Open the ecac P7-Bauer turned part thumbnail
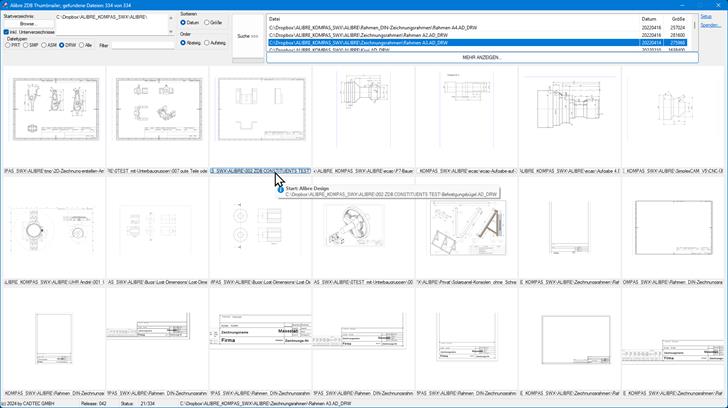The height and width of the screenshot is (408, 728). tap(364, 110)
